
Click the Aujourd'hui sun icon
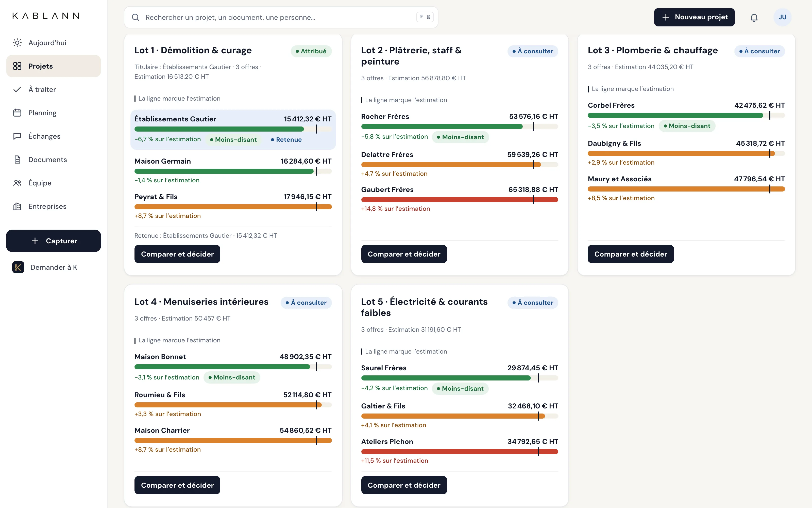(17, 43)
